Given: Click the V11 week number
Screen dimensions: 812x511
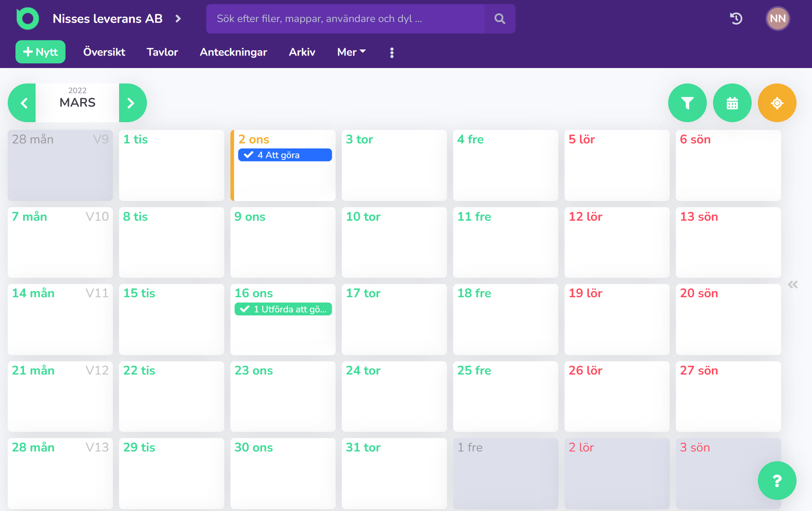Looking at the screenshot, I should [97, 293].
